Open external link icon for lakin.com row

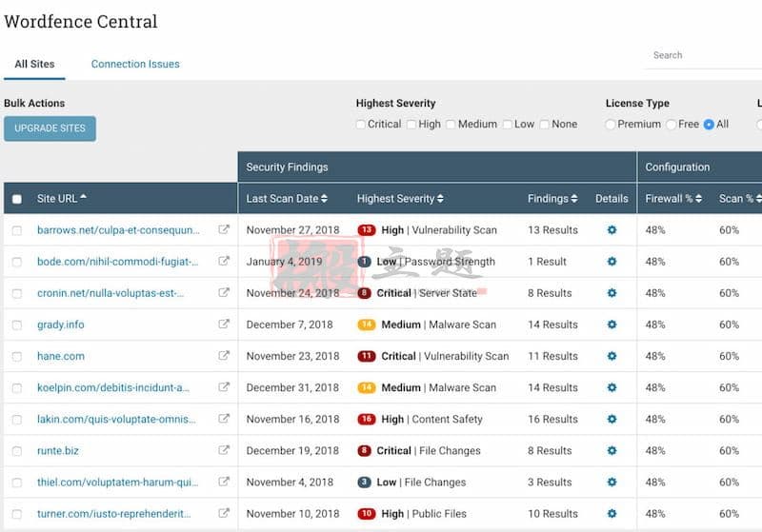(x=224, y=419)
